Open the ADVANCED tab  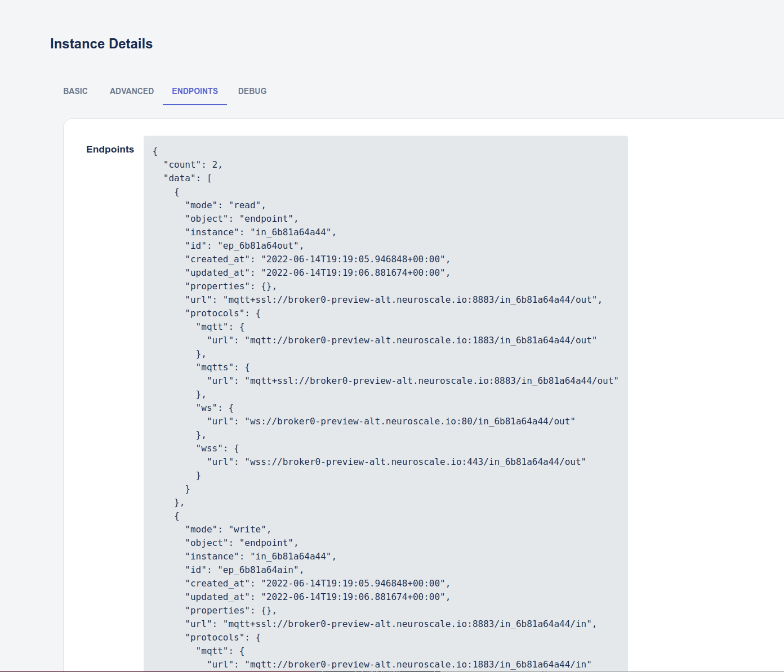pos(132,91)
